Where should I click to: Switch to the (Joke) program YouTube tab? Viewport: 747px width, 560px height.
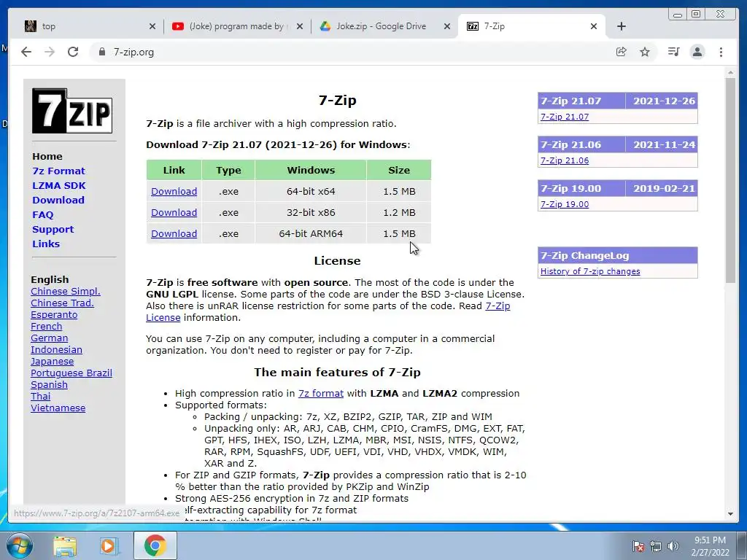(237, 26)
